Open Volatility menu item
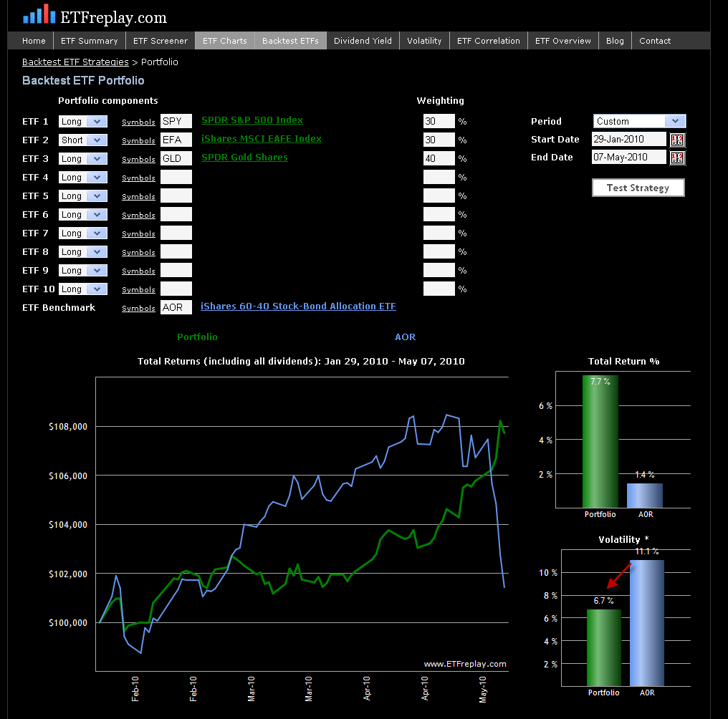 (424, 41)
